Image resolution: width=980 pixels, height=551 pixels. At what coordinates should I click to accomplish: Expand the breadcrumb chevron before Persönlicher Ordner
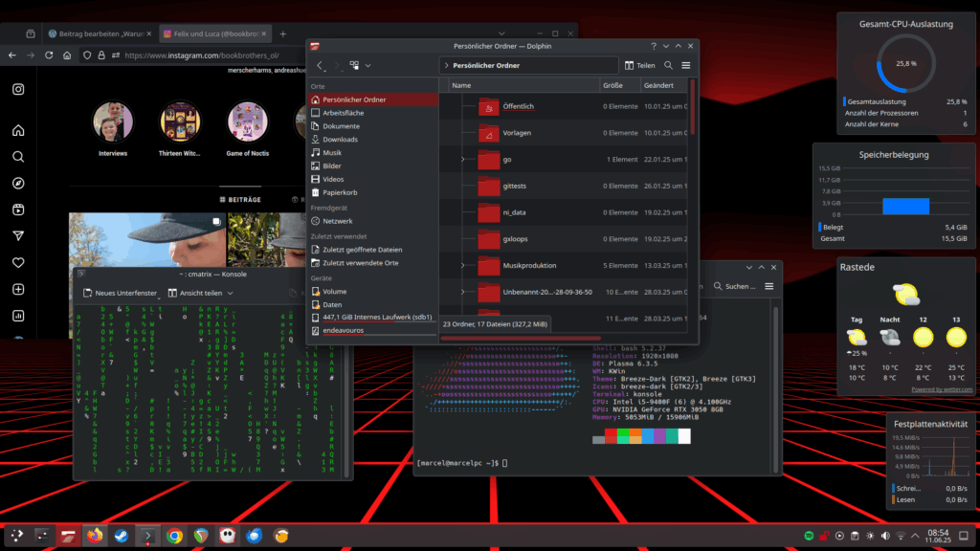pyautogui.click(x=446, y=65)
